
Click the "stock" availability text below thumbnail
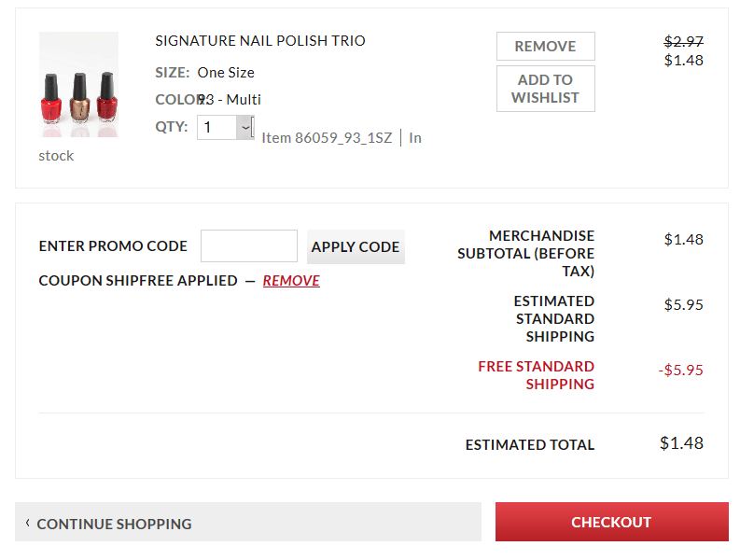coord(56,156)
